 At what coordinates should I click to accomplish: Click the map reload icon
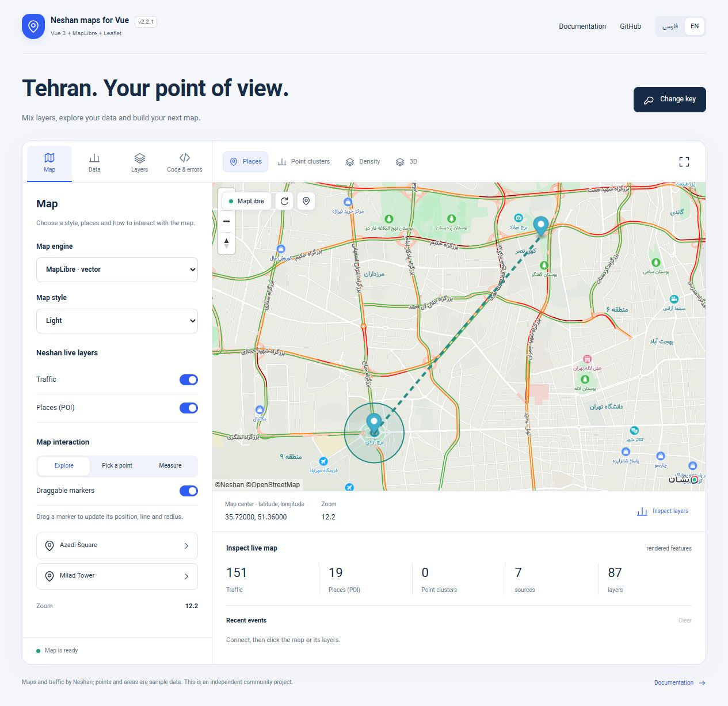pyautogui.click(x=284, y=201)
